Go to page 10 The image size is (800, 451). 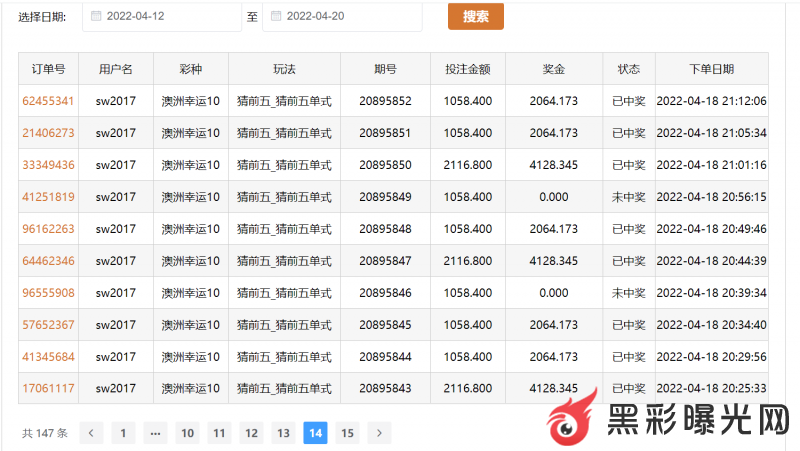click(187, 433)
